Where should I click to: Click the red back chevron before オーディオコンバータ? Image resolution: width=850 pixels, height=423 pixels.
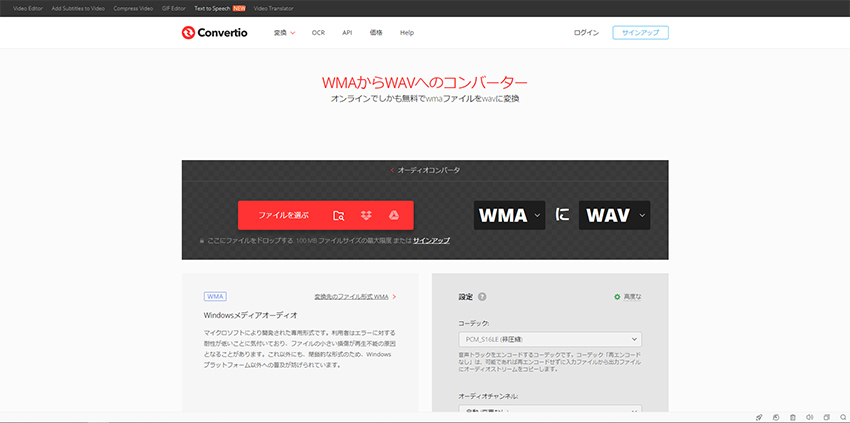point(392,170)
